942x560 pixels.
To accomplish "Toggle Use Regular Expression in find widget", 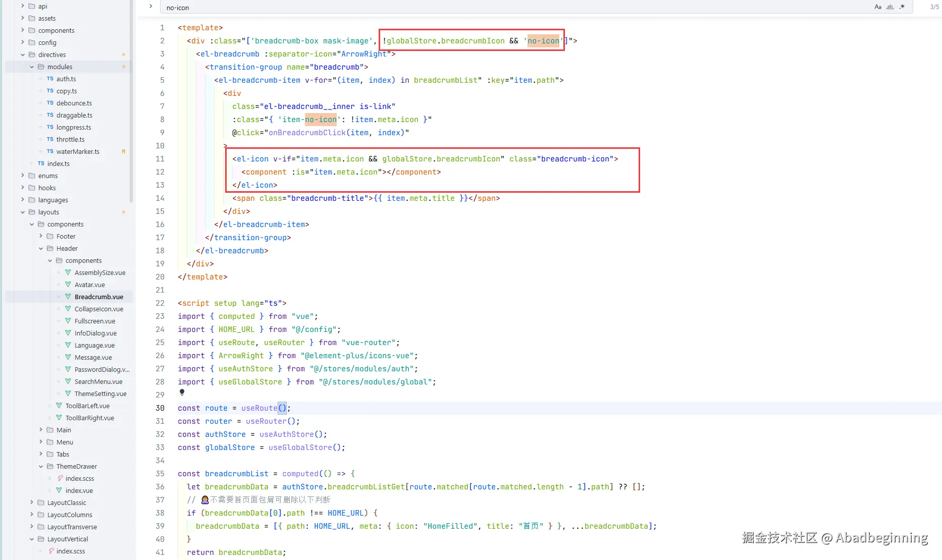I will tap(902, 7).
